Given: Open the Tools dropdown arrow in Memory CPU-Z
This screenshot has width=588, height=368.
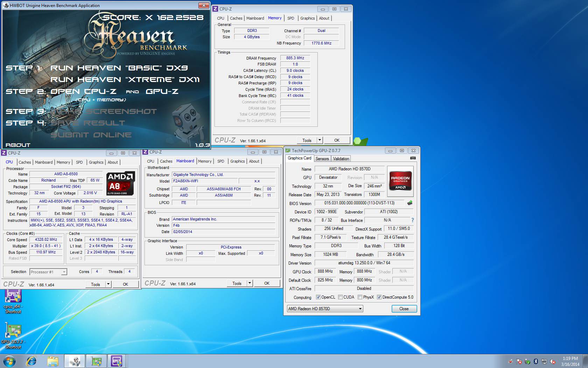Looking at the screenshot, I should click(x=319, y=140).
